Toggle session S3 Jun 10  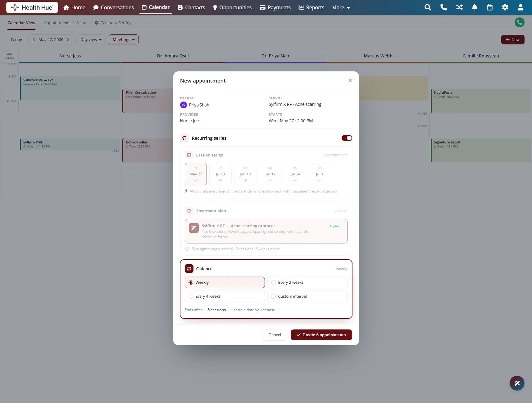(245, 174)
